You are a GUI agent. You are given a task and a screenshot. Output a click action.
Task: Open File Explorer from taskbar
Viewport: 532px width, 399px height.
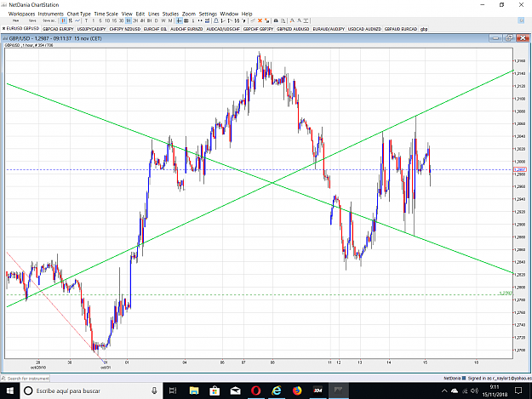pos(194,390)
